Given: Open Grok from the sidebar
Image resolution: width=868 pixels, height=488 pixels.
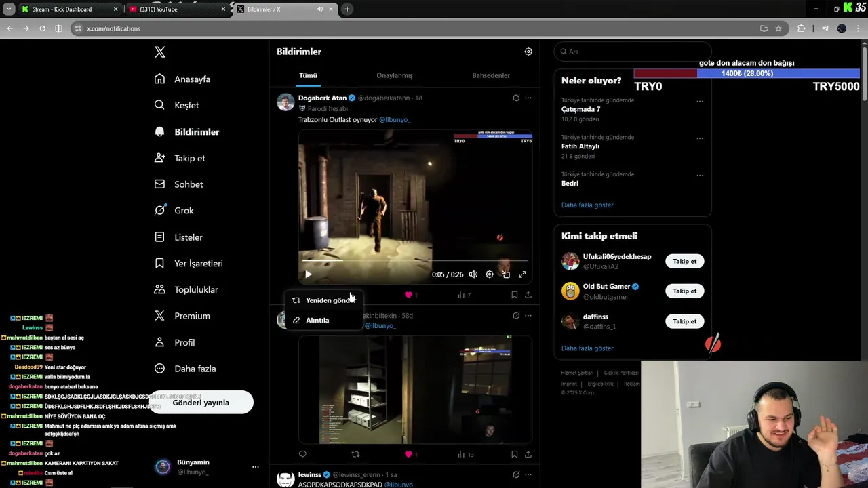Looking at the screenshot, I should tap(174, 211).
